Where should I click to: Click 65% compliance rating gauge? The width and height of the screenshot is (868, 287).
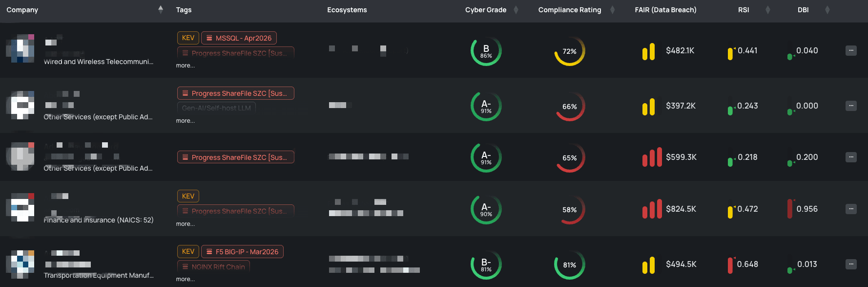tap(570, 157)
